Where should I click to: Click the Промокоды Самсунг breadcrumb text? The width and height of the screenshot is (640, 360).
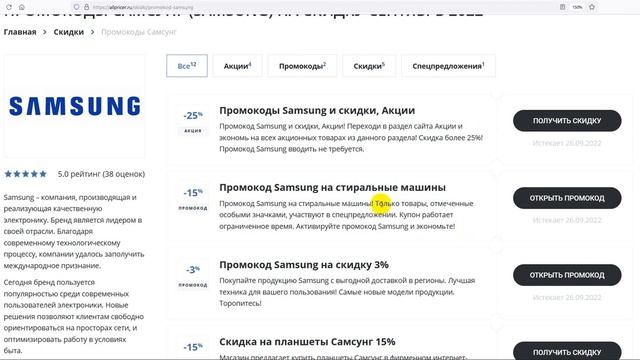139,32
